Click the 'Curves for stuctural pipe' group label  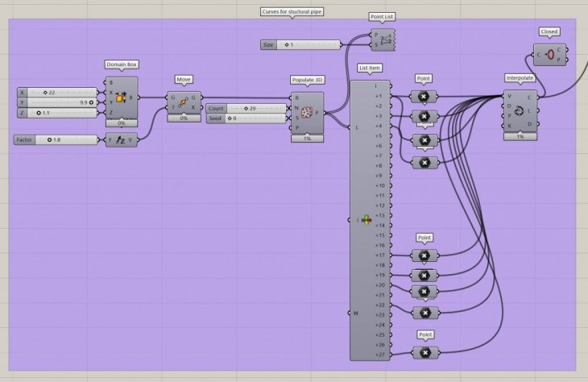click(292, 11)
